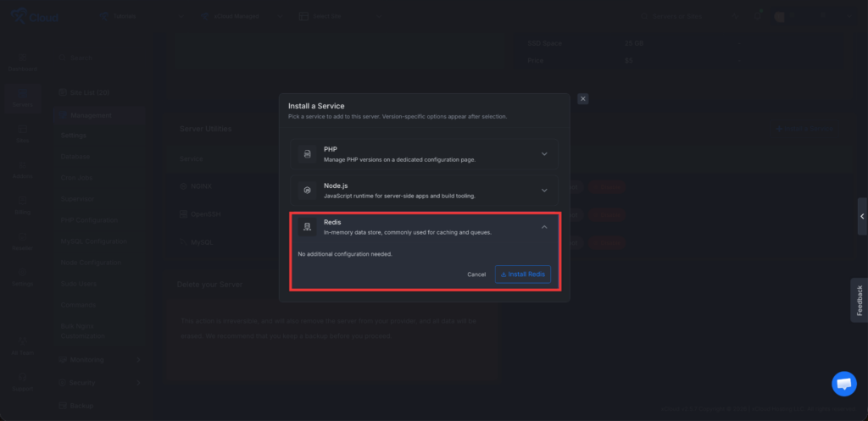This screenshot has height=421, width=868.
Task: Open Servers in the left rail
Action: (x=23, y=98)
